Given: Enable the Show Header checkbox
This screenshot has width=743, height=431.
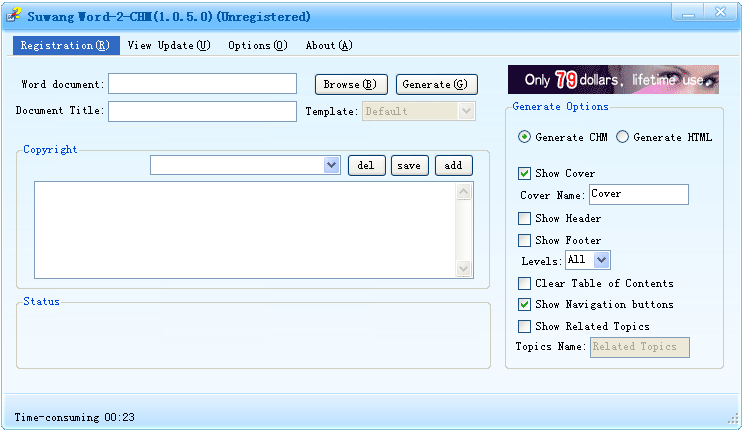Looking at the screenshot, I should tap(524, 218).
